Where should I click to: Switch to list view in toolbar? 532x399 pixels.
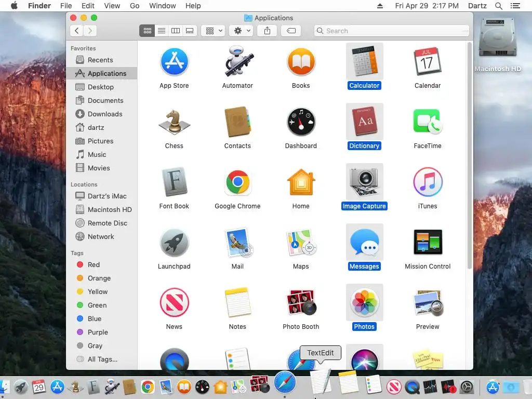click(162, 31)
